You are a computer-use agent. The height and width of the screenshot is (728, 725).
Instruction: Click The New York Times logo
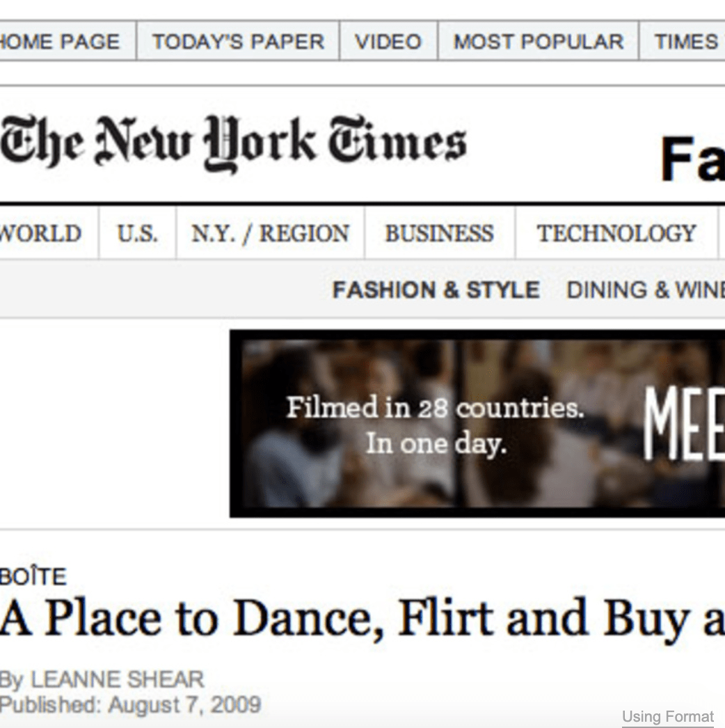pos(233,143)
